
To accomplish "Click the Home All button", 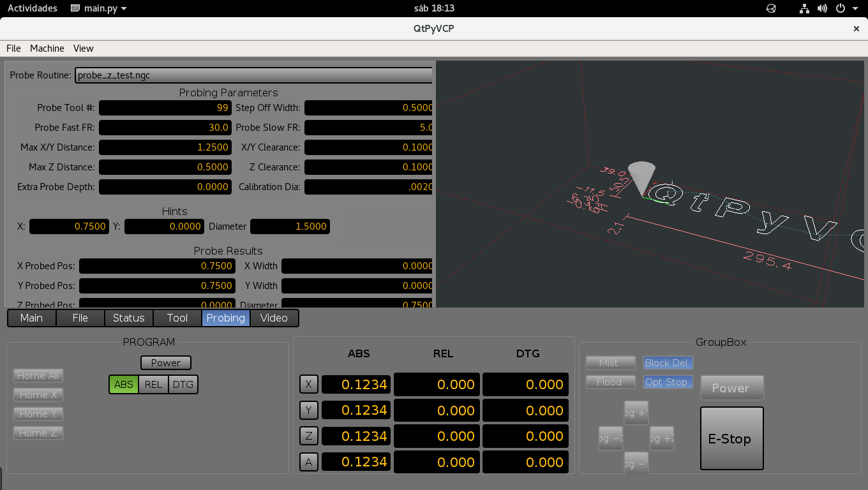I will coord(38,376).
